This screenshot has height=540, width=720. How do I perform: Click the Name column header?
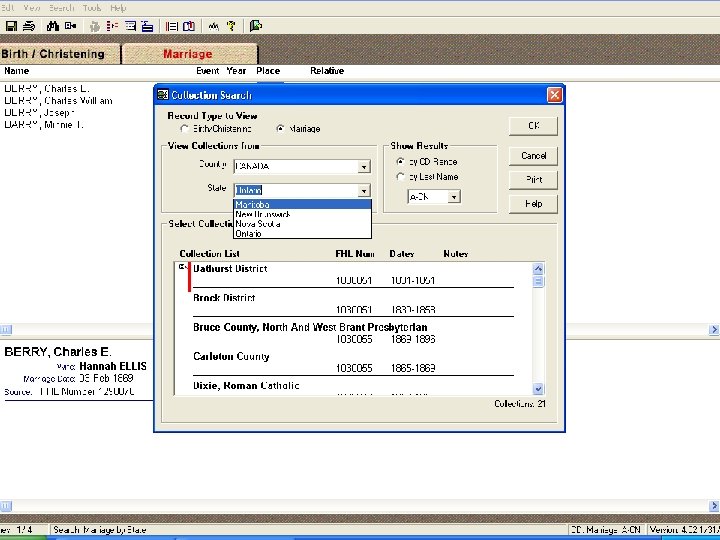17,71
